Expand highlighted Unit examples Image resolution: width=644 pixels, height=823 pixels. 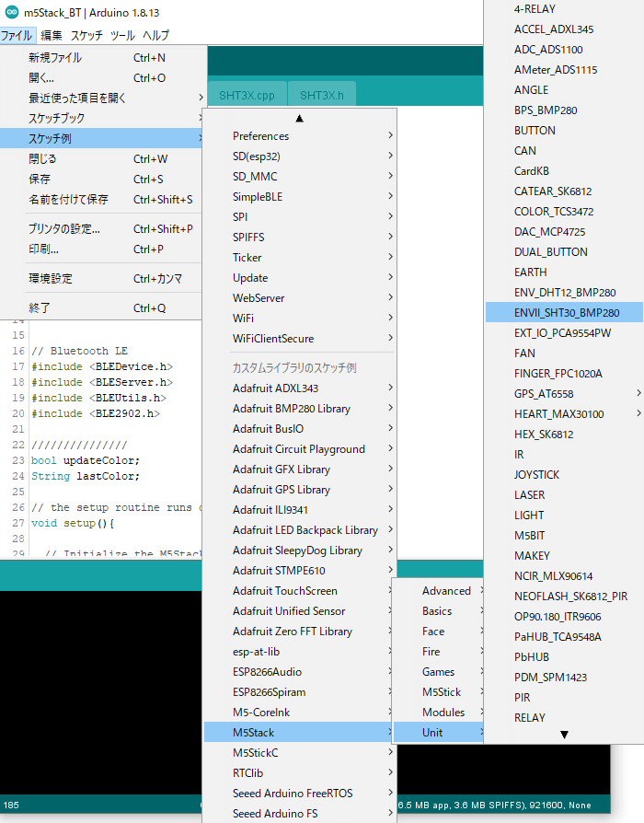(439, 732)
